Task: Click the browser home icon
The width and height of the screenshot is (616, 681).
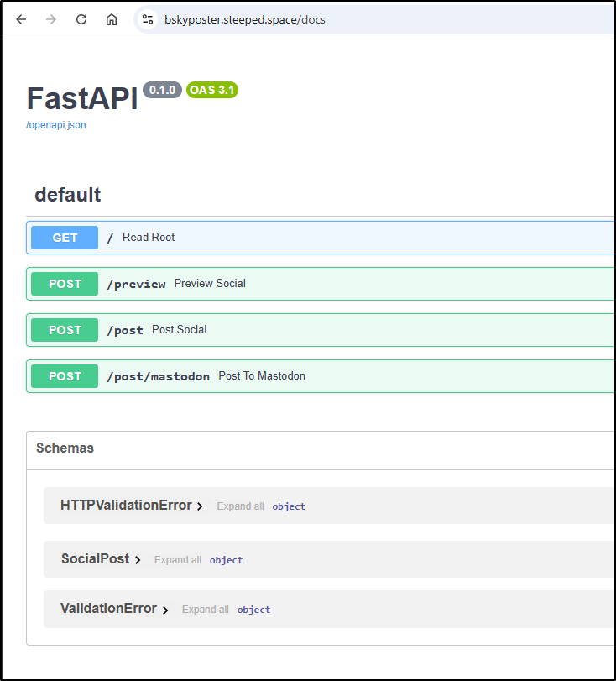Action: [112, 19]
